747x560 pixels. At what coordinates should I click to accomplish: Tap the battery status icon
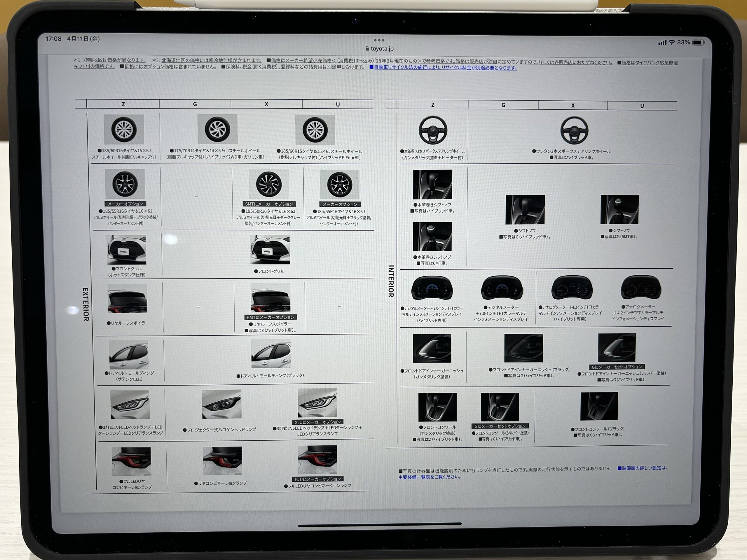[698, 43]
